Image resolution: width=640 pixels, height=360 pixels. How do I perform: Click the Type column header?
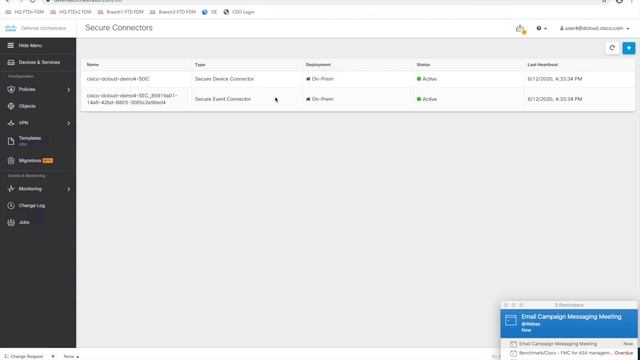[x=200, y=64]
